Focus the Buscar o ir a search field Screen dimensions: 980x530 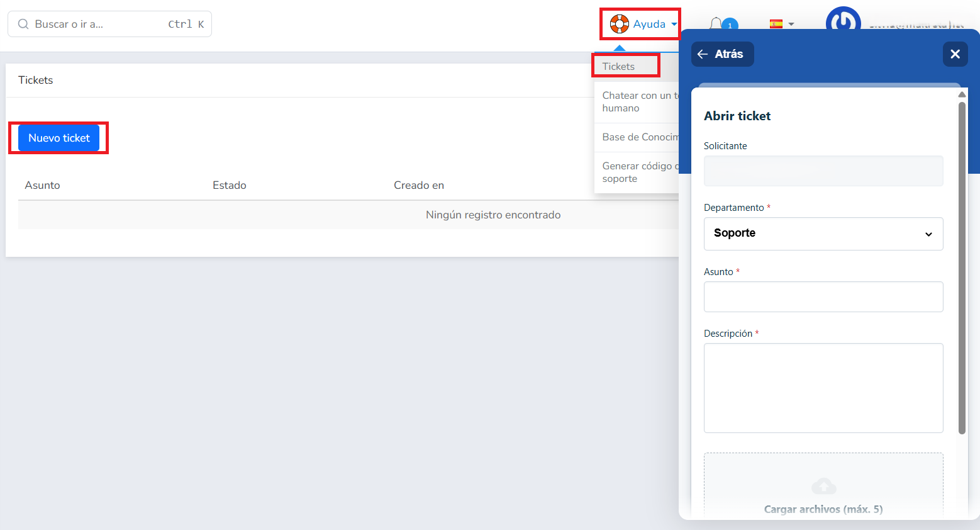109,24
